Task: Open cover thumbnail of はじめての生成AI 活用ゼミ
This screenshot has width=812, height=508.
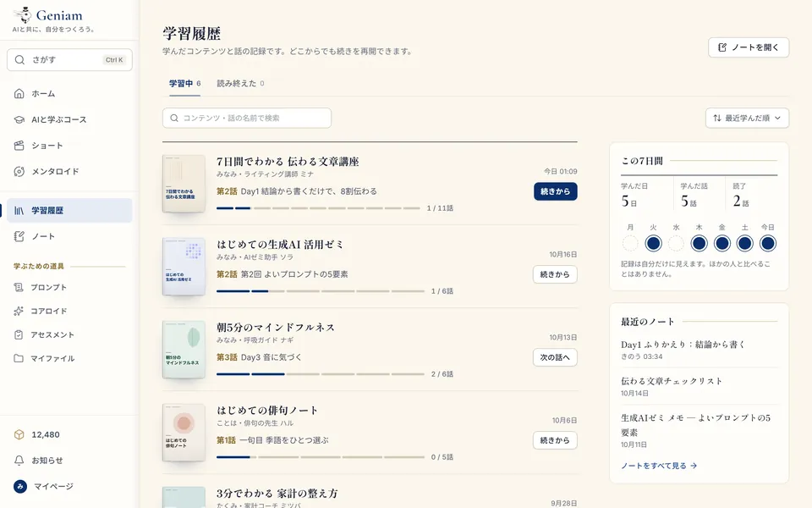Action: (x=184, y=266)
